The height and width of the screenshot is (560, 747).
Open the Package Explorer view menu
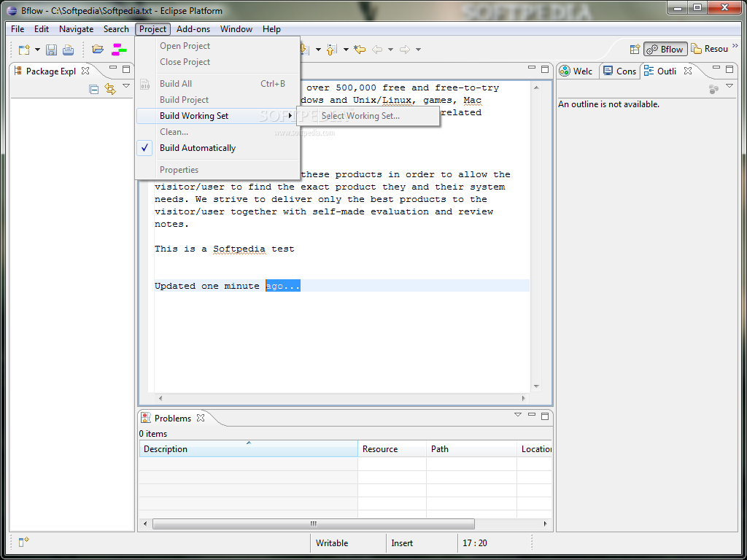126,86
